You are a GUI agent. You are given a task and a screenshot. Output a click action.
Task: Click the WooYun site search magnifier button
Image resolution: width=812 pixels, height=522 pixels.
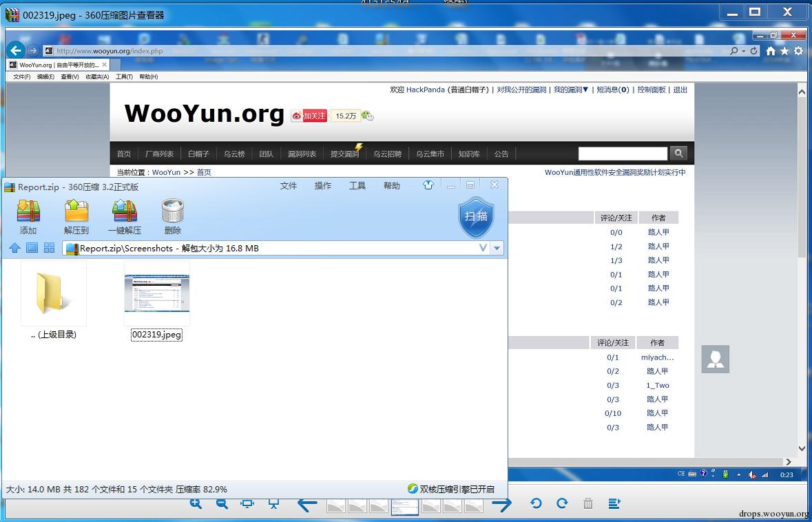[x=678, y=153]
